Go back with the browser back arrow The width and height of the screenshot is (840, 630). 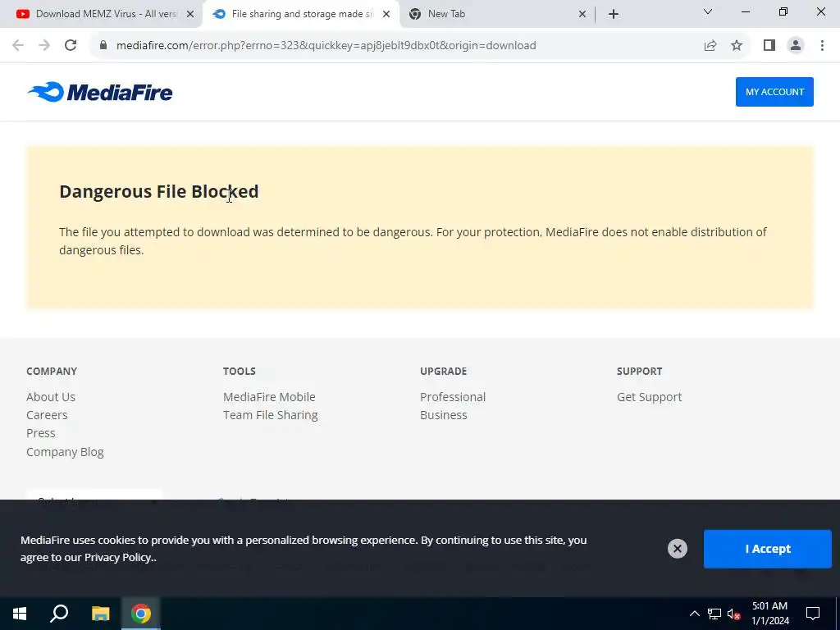18,46
